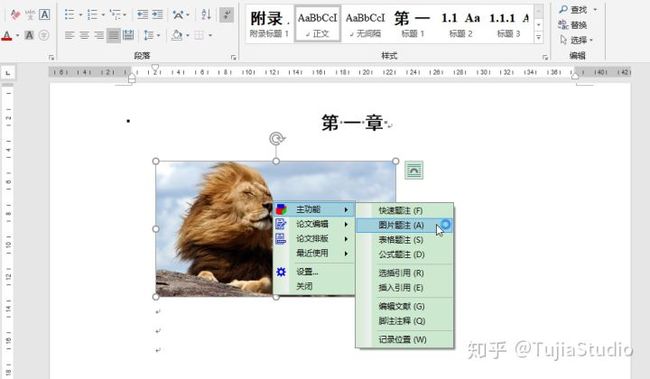Open the 主功能 submenu
This screenshot has width=650, height=379.
point(314,210)
